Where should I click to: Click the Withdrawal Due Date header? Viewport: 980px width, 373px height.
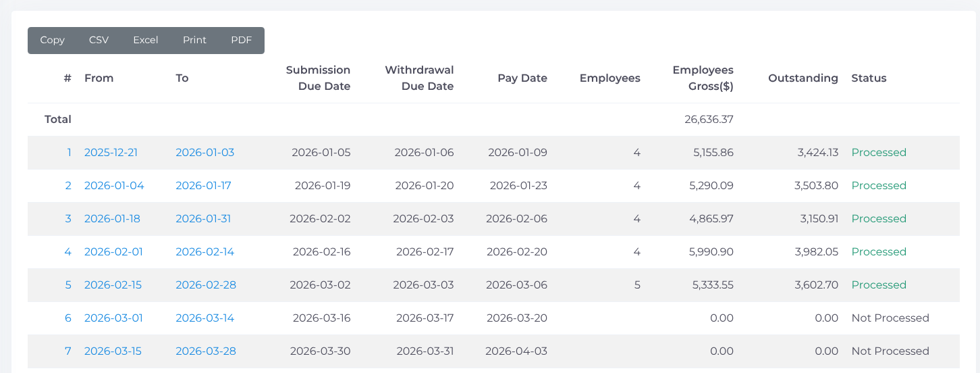click(x=419, y=78)
